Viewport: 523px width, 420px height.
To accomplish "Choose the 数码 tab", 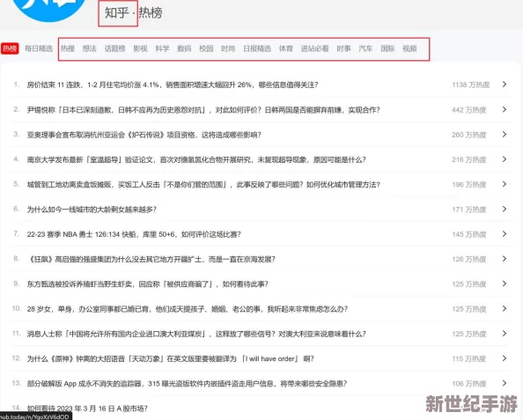I will point(184,48).
